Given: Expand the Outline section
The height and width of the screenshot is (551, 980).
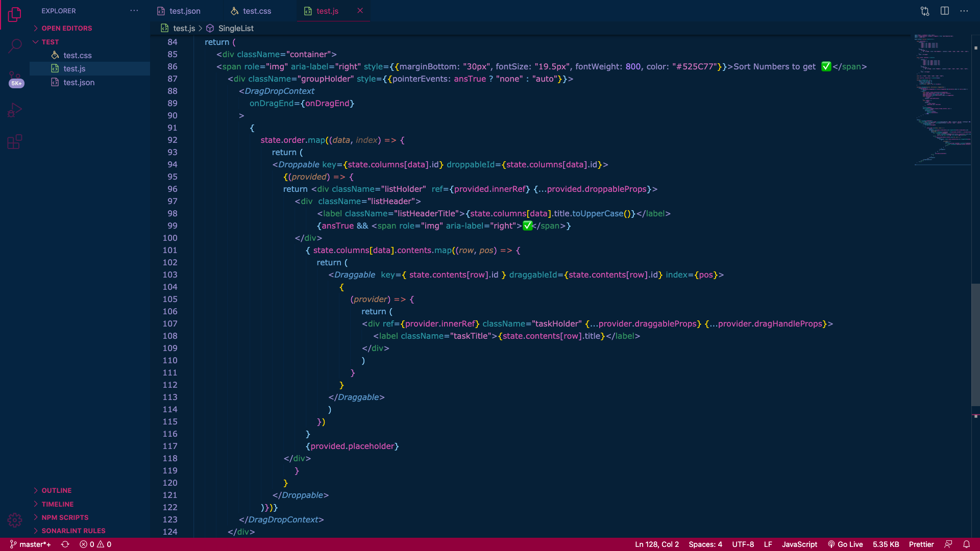Looking at the screenshot, I should point(56,490).
